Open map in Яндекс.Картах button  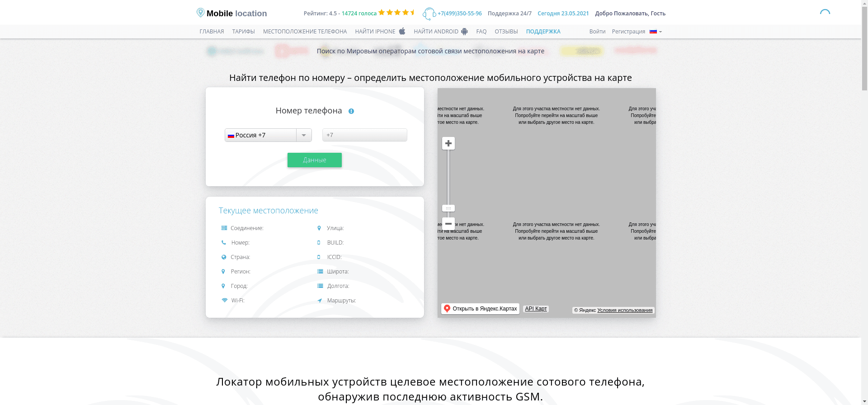click(480, 309)
